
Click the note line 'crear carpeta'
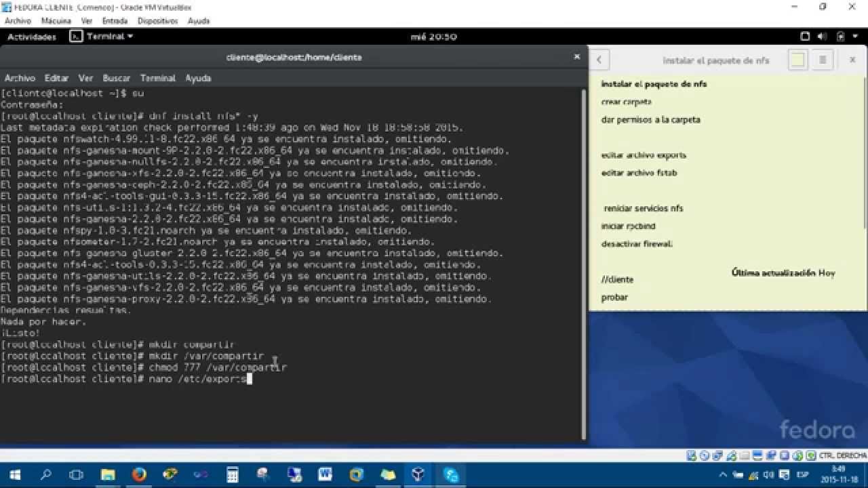(x=627, y=102)
